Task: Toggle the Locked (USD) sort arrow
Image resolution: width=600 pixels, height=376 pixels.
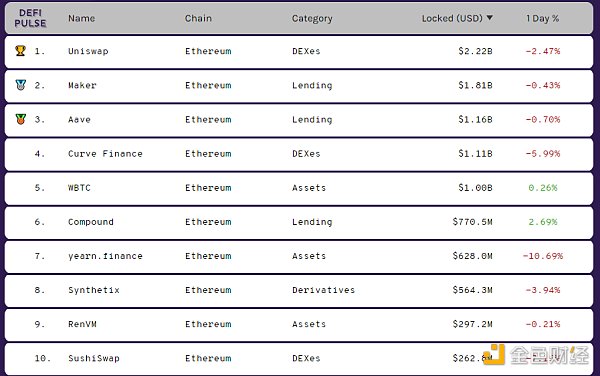Action: pyautogui.click(x=489, y=18)
